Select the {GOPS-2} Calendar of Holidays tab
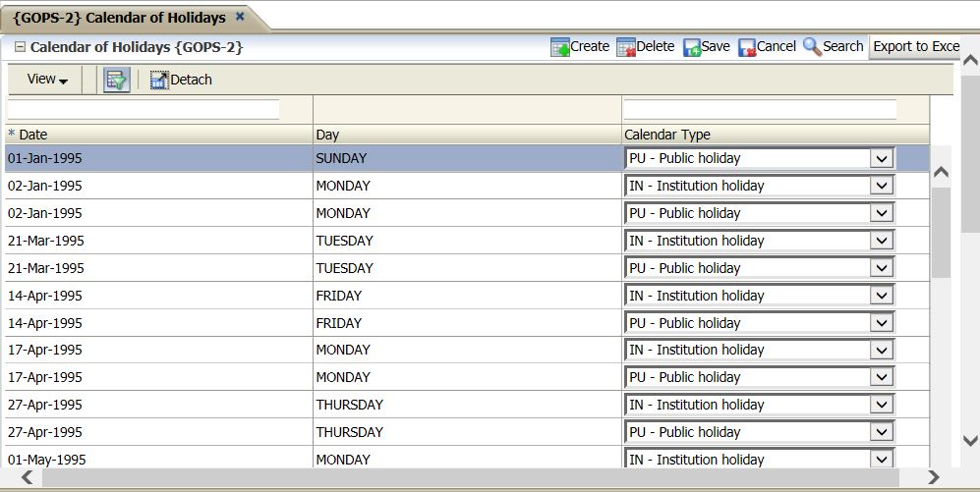This screenshot has width=980, height=492. point(119,18)
